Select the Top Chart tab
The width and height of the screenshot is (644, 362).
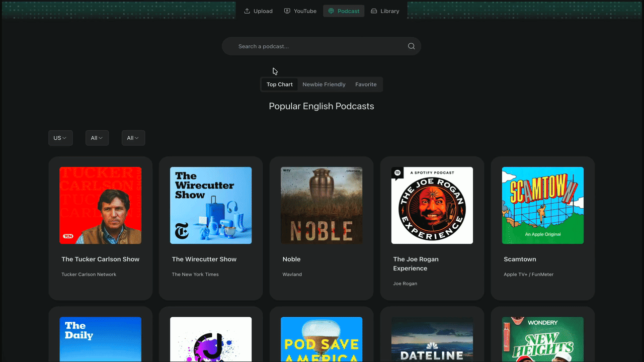pos(279,84)
